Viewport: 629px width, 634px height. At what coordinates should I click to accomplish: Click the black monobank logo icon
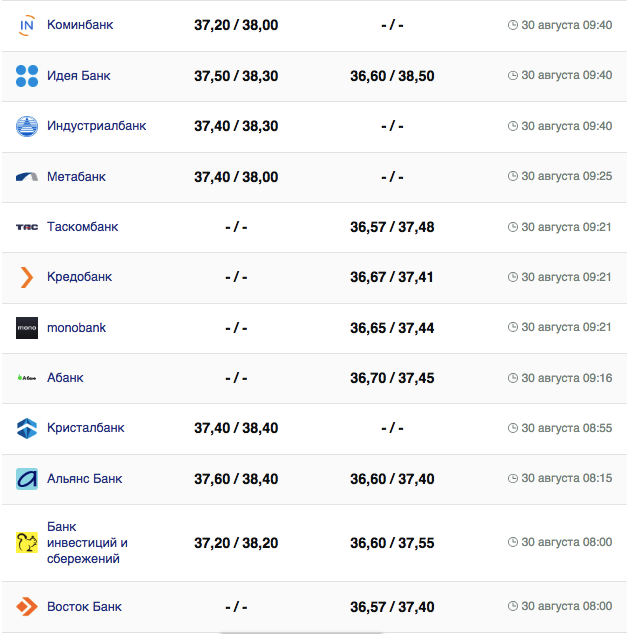(27, 328)
